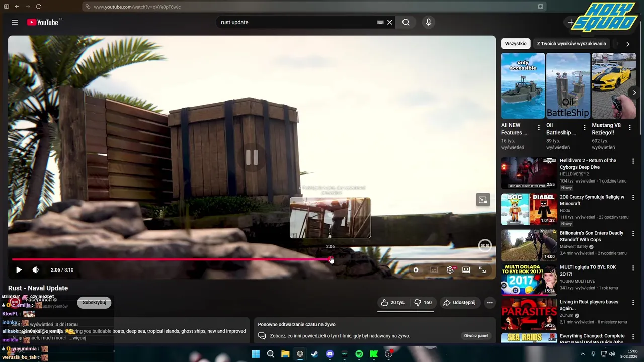
Task: Open Kick app from the taskbar
Action: 374,354
